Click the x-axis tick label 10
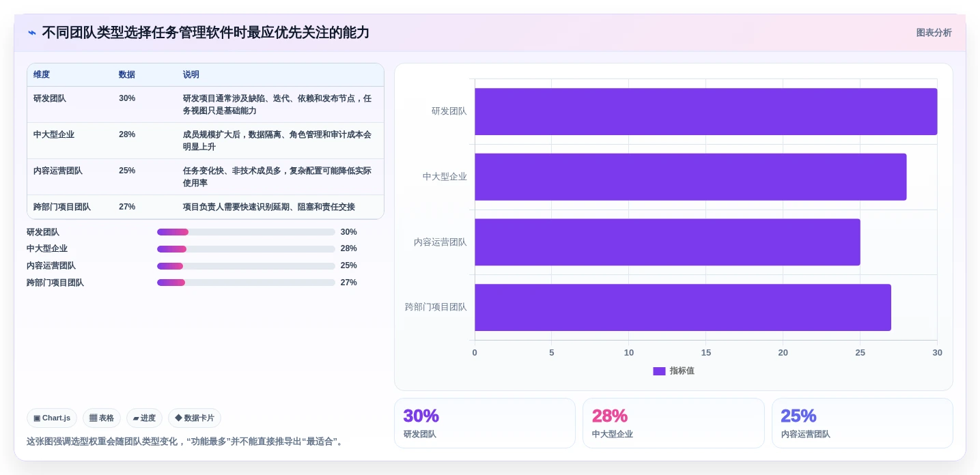Image resolution: width=980 pixels, height=475 pixels. click(629, 353)
